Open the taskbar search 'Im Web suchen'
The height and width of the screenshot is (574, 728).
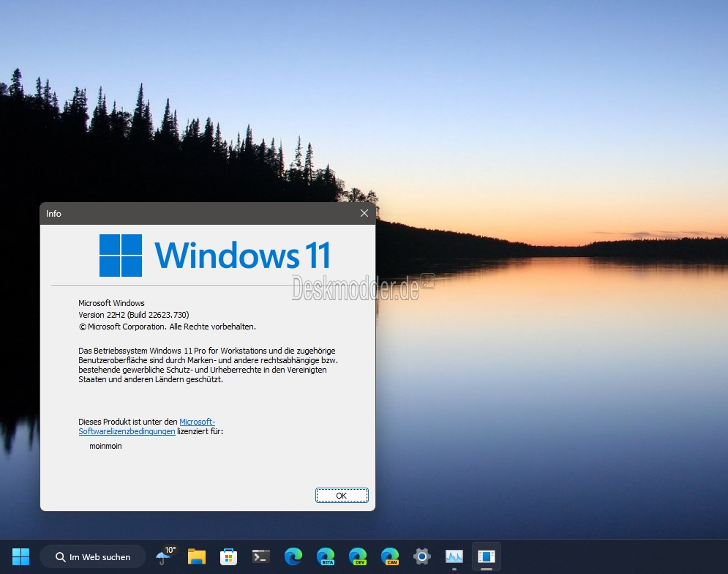pyautogui.click(x=93, y=557)
